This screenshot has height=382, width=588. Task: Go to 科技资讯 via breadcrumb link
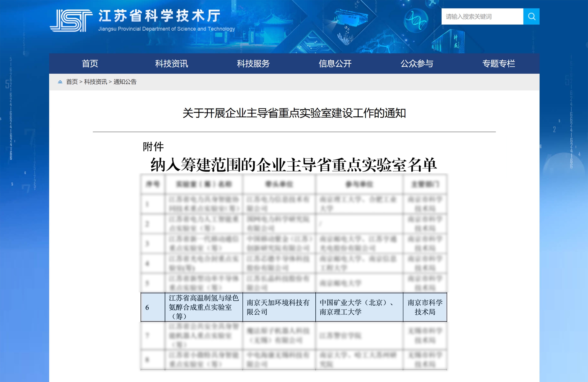tap(96, 82)
